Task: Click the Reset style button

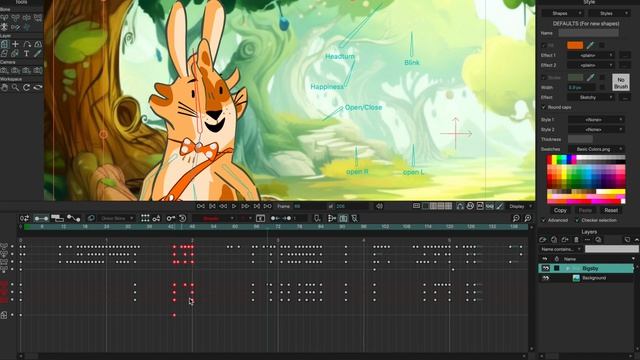Action: click(611, 210)
